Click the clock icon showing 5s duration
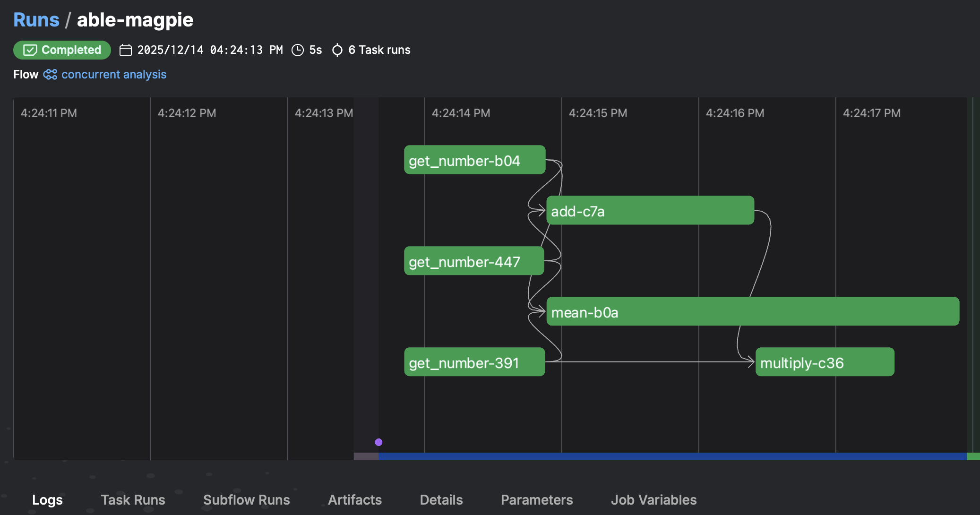Image resolution: width=980 pixels, height=515 pixels. (297, 50)
